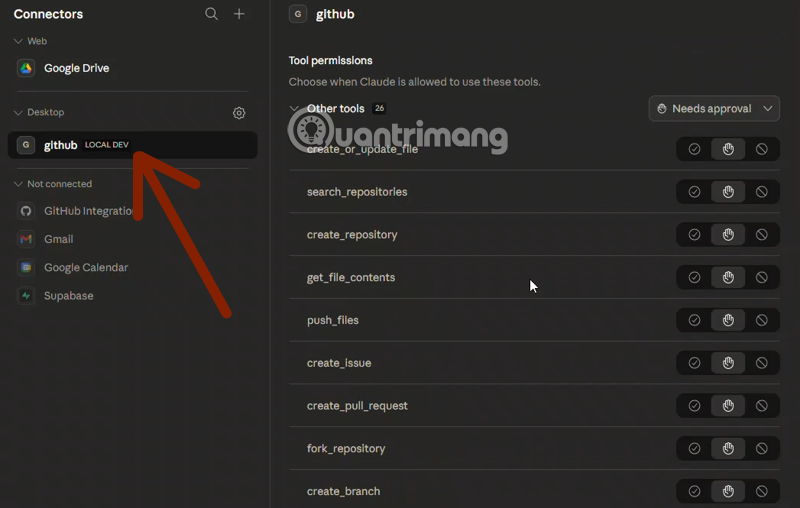
Task: Select the github LOCAL DEV connector
Action: click(x=132, y=145)
